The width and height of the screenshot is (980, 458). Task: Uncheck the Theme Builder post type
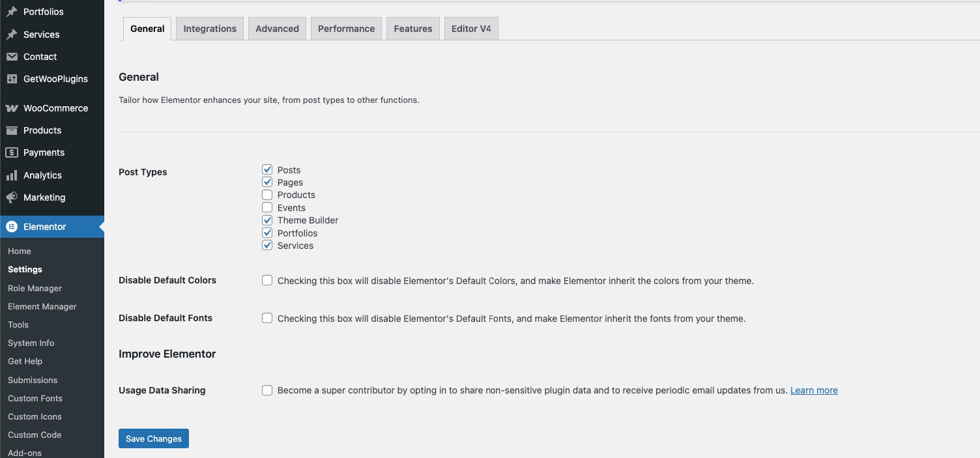point(267,220)
